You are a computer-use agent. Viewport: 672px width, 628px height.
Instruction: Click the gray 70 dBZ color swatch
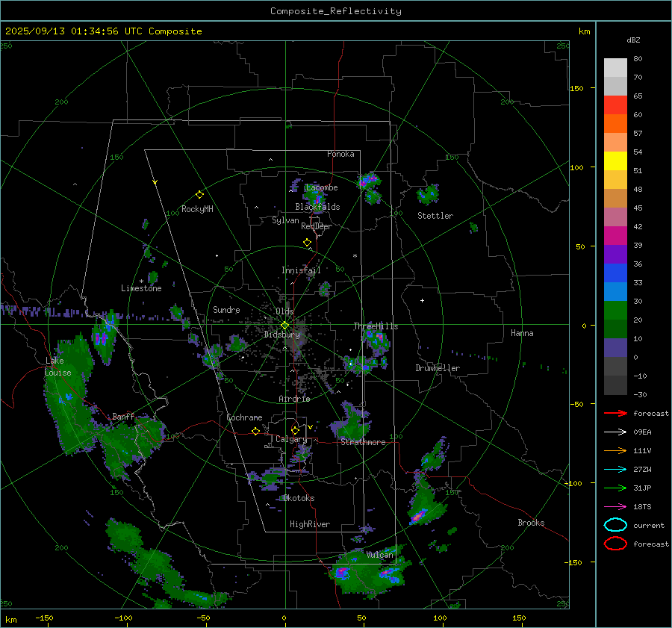(x=615, y=86)
